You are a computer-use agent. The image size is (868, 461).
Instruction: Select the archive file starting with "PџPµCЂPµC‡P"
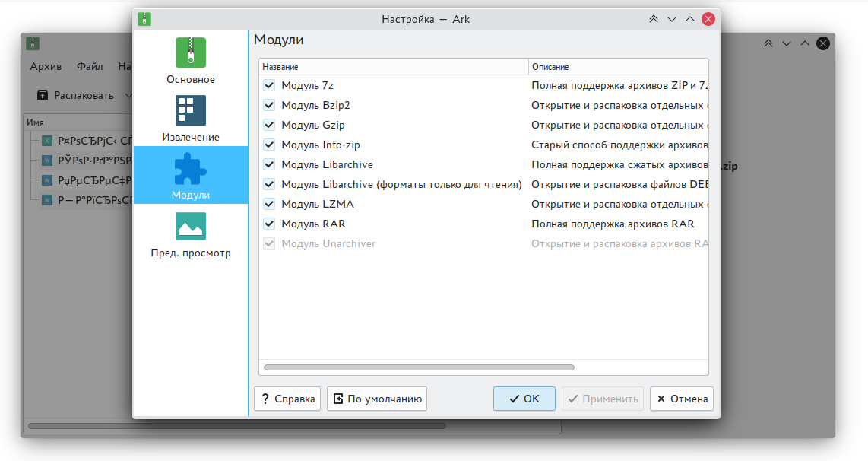click(87, 180)
